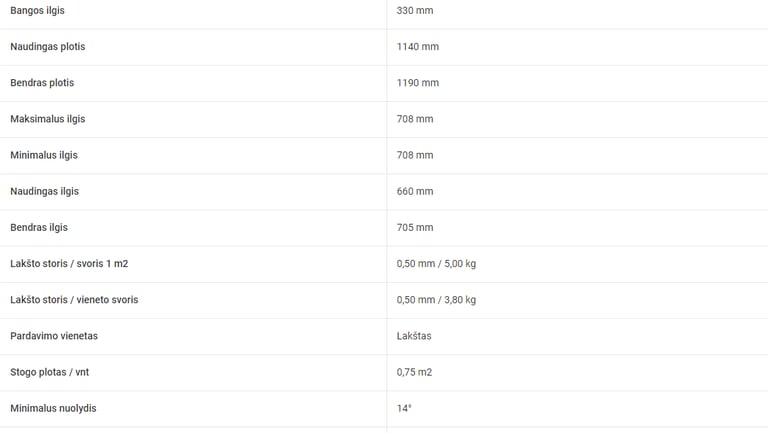768x433 pixels.
Task: Click the 1190 mm value
Action: [x=418, y=83]
